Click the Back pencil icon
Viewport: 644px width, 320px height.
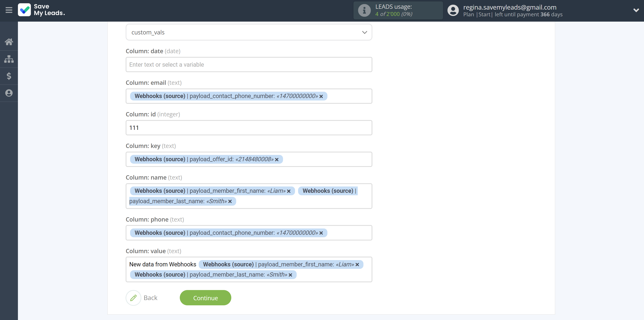pyautogui.click(x=133, y=298)
